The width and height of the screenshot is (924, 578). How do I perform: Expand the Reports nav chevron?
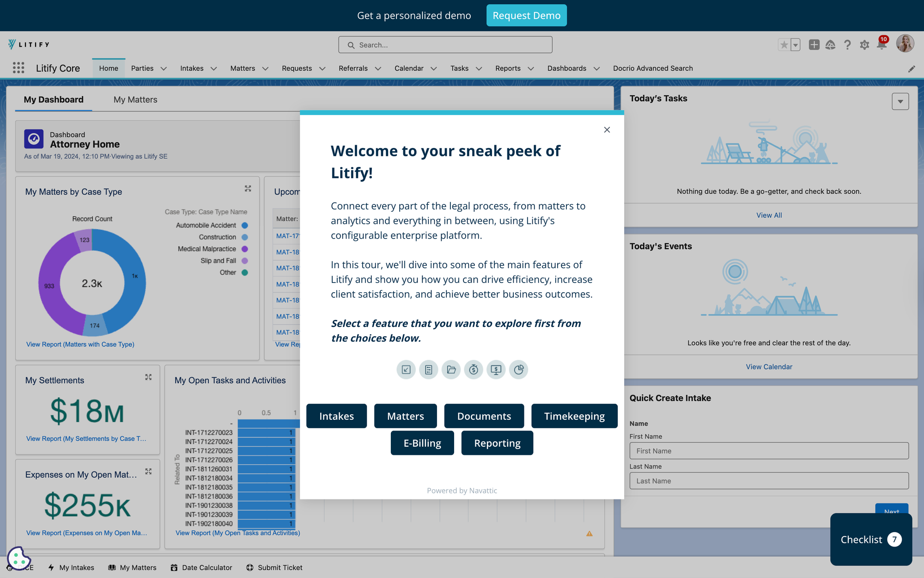point(531,68)
